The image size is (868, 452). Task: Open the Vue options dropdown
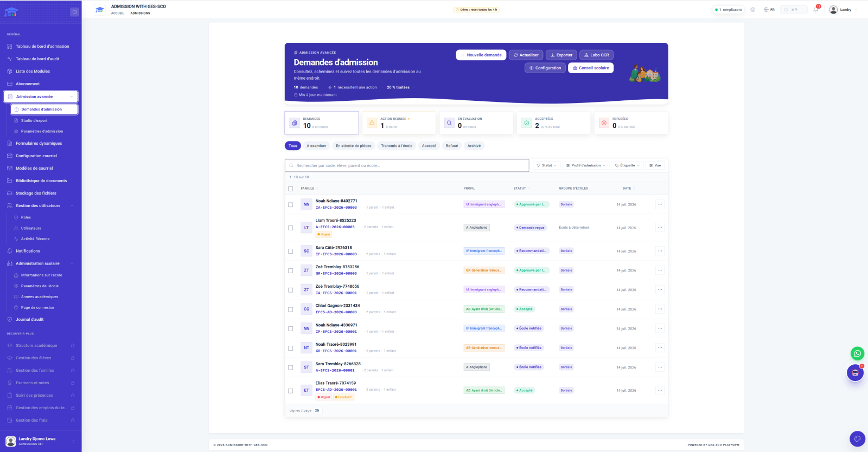[655, 165]
